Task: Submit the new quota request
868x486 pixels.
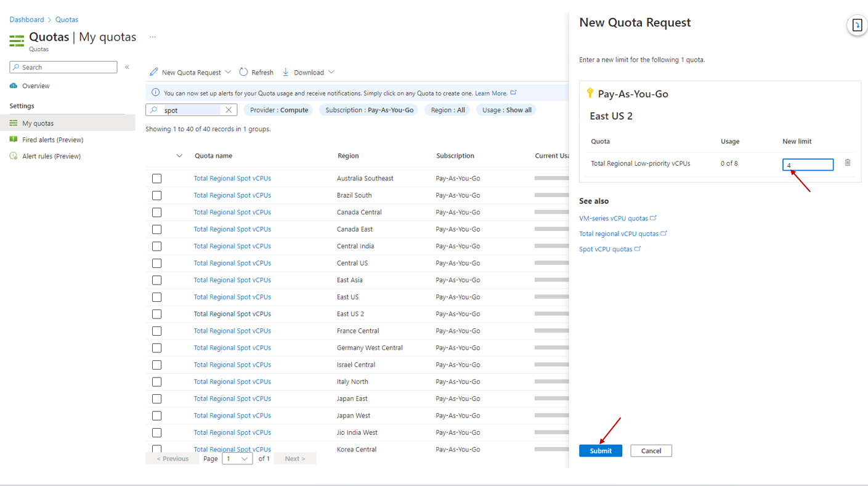Action: point(601,451)
